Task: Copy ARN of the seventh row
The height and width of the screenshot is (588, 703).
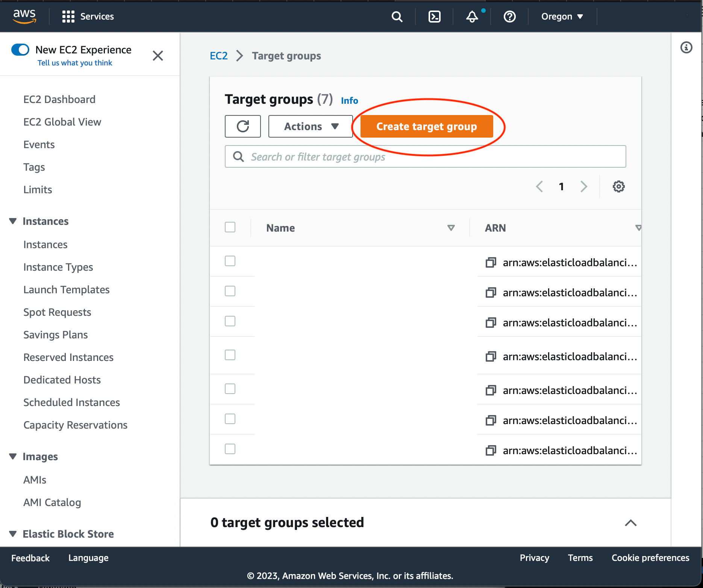Action: pyautogui.click(x=491, y=450)
